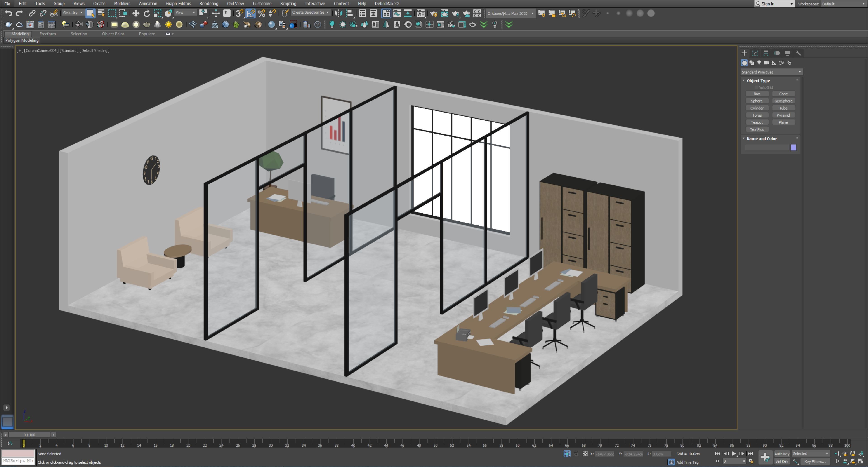
Task: Select the Select and Uniform Scale tool
Action: coord(157,14)
